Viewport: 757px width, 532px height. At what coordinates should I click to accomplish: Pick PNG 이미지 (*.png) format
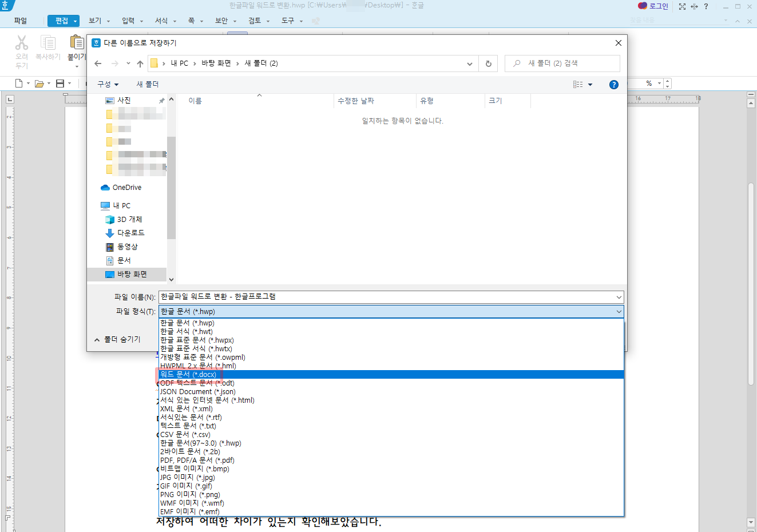pyautogui.click(x=391, y=495)
